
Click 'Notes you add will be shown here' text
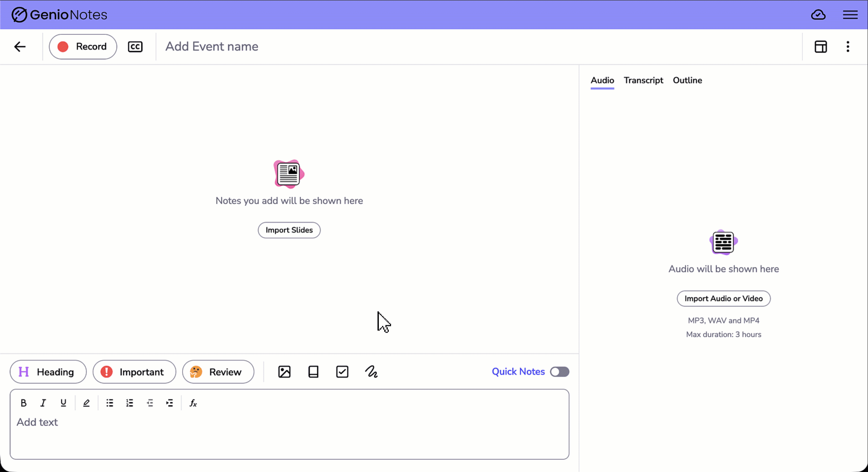pyautogui.click(x=289, y=201)
